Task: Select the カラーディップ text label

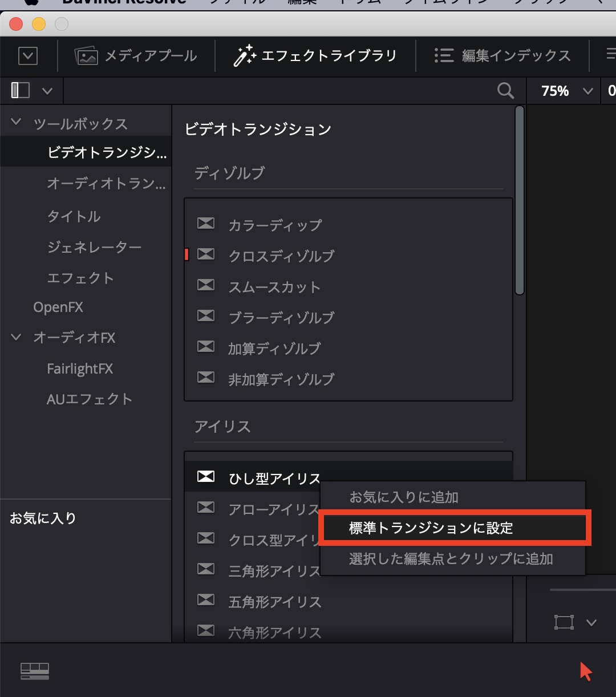Action: pyautogui.click(x=275, y=225)
